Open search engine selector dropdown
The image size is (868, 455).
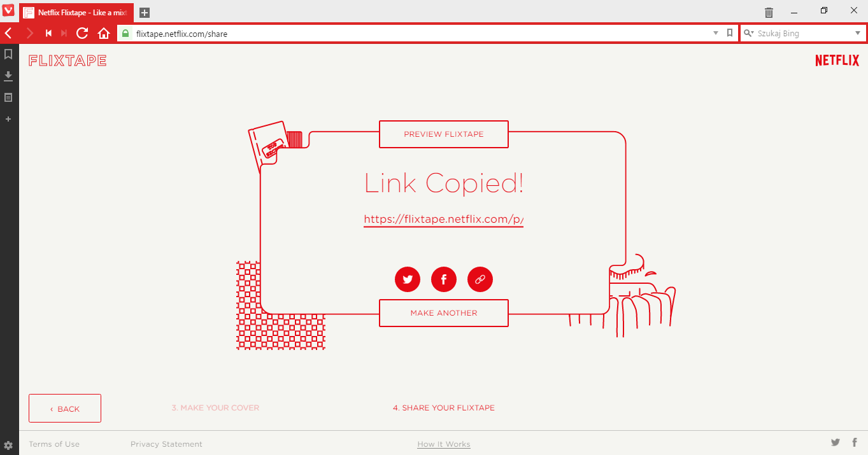(749, 33)
